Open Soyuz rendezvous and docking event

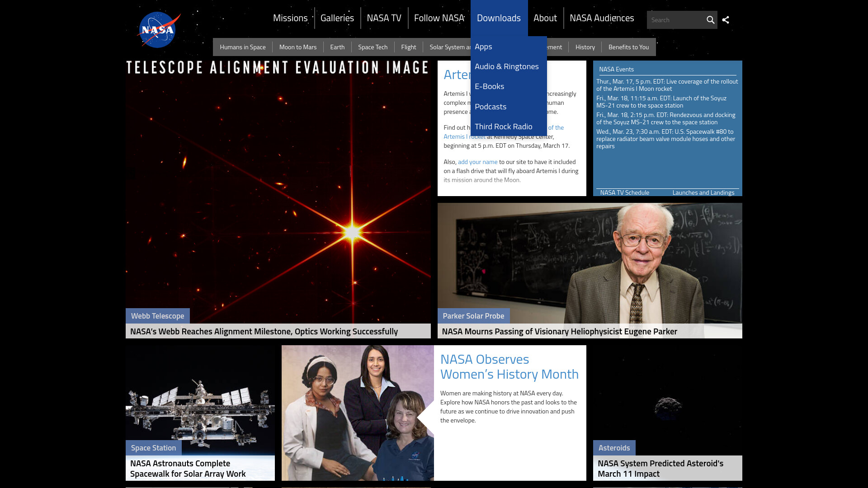coord(665,118)
